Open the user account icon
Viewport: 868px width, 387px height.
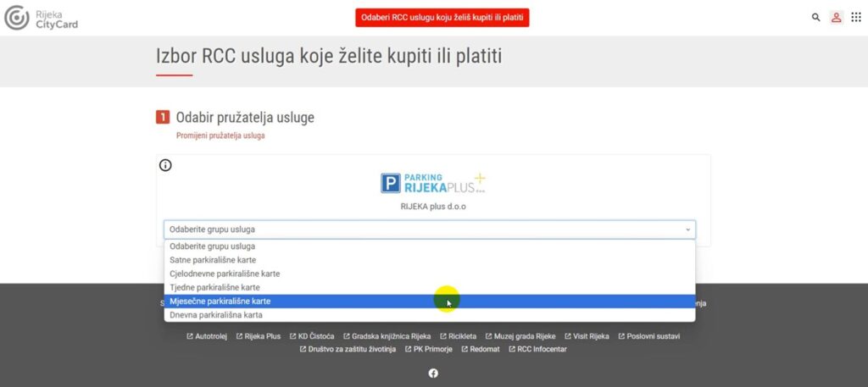click(836, 17)
